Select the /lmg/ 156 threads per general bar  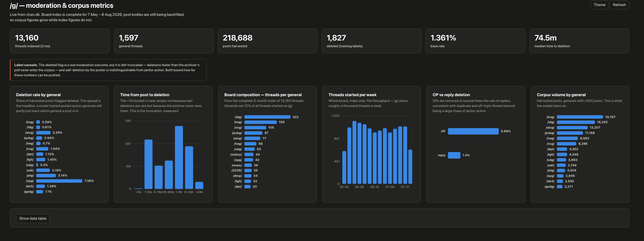point(261,122)
